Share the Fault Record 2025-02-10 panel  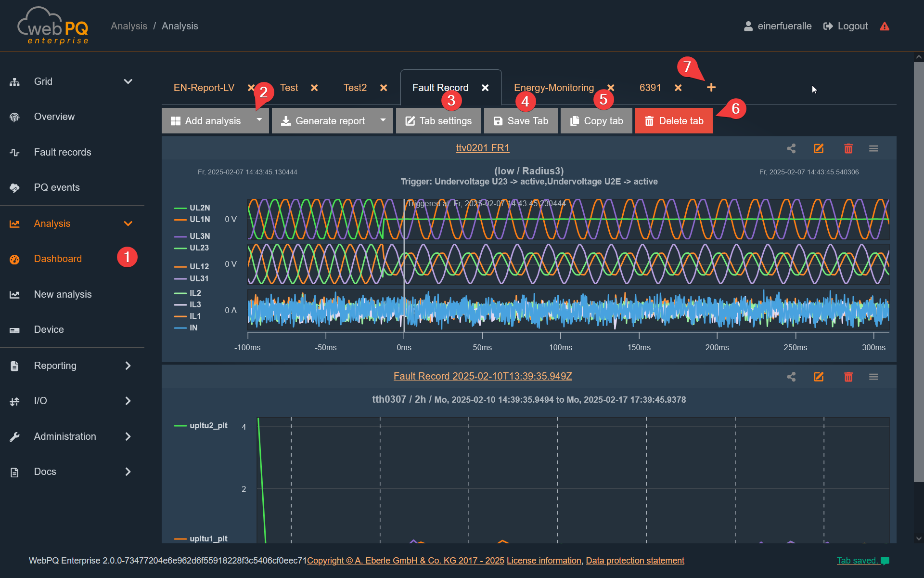pos(791,377)
